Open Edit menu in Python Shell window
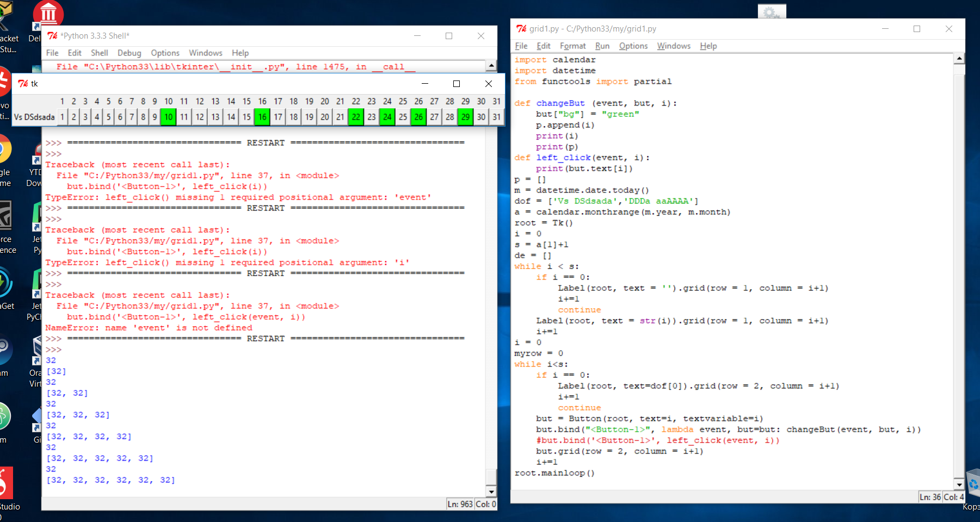This screenshot has height=522, width=980. (x=75, y=53)
